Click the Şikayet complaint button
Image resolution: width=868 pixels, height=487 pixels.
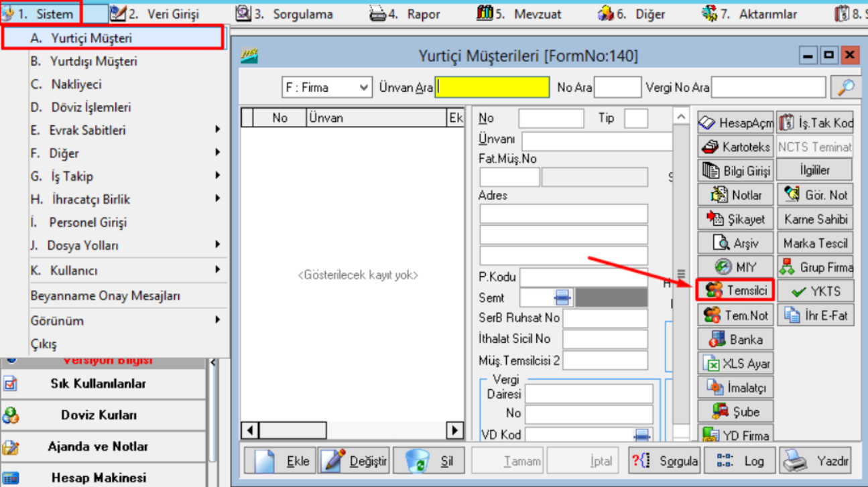(735, 219)
